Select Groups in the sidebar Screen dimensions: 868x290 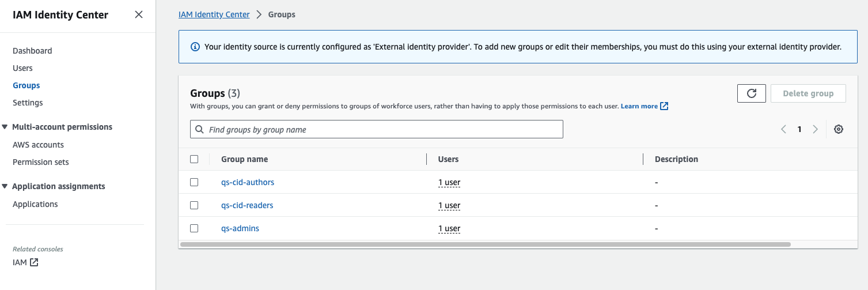coord(26,85)
